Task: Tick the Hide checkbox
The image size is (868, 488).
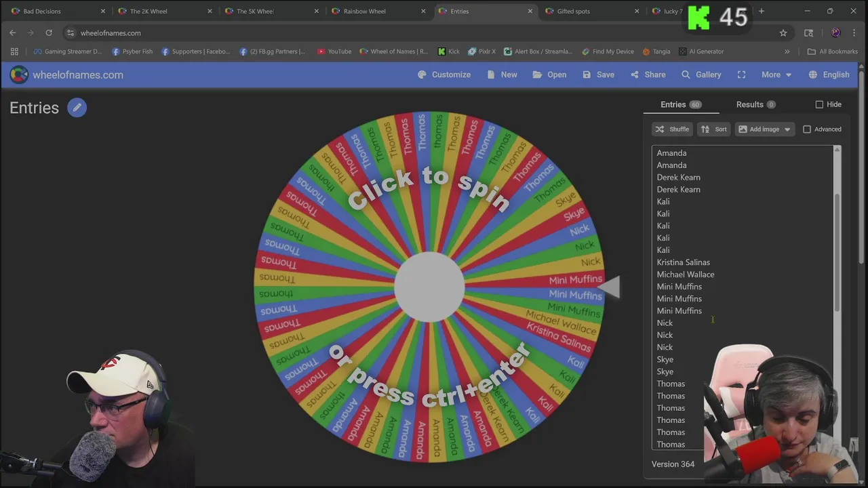Action: tap(819, 104)
